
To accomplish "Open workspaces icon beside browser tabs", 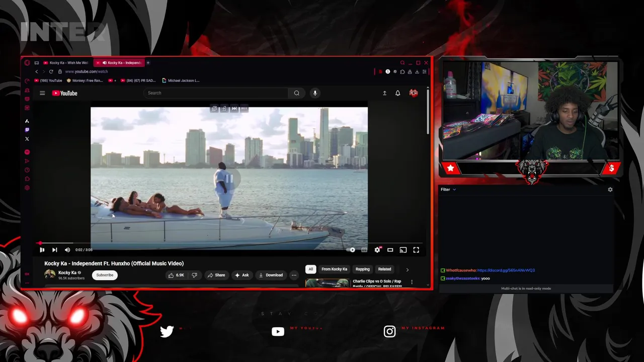I will 36,63.
